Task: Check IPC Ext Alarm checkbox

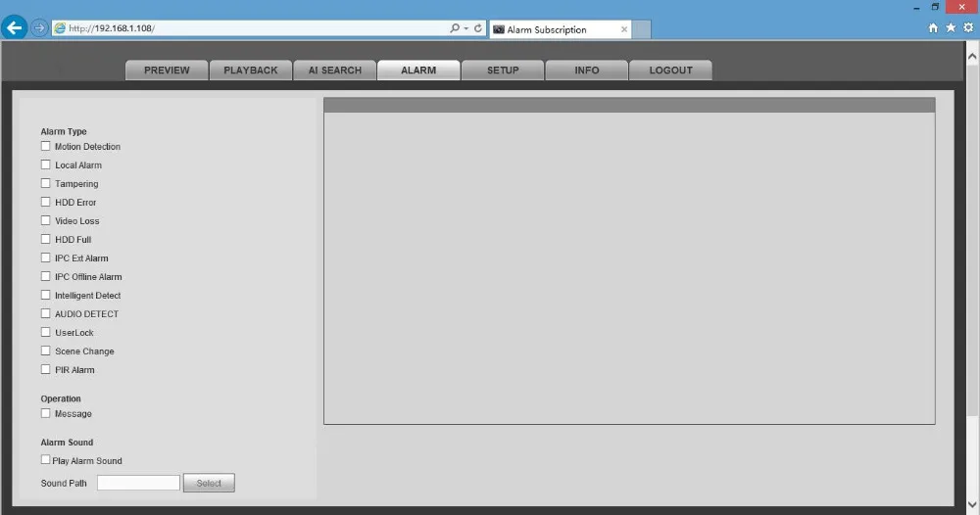Action: (x=46, y=257)
